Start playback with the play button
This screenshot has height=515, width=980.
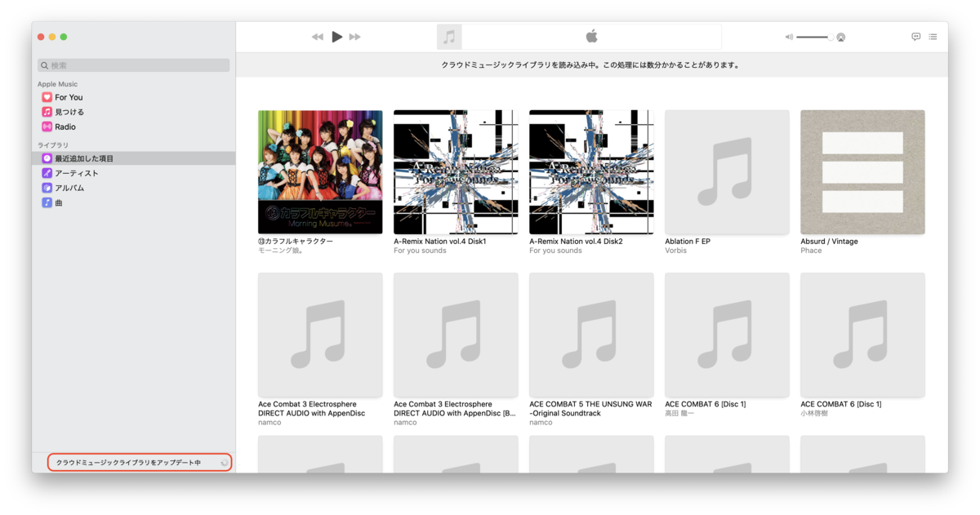(336, 37)
